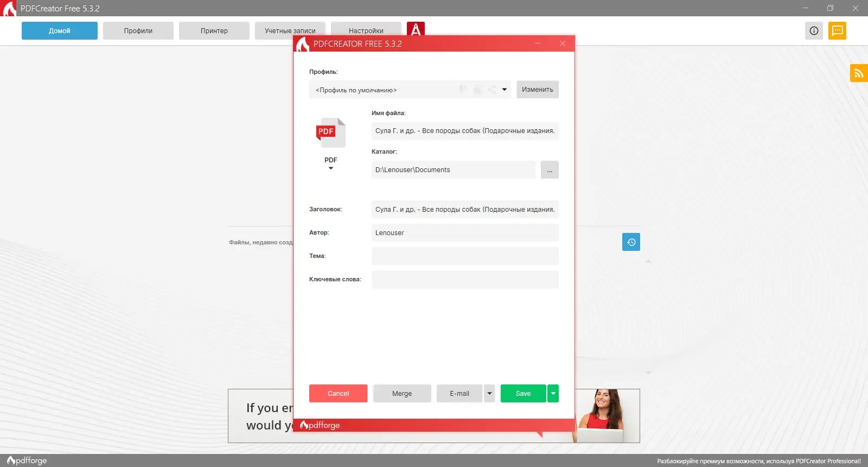The image size is (868, 467).
Task: Click the blue history clock icon
Action: click(631, 242)
